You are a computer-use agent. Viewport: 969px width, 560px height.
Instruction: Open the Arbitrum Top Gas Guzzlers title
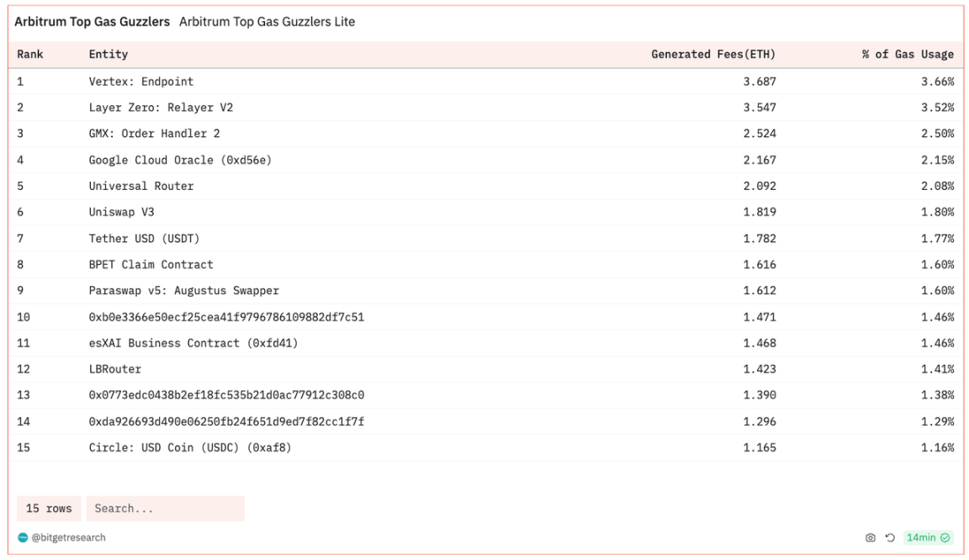tap(92, 22)
